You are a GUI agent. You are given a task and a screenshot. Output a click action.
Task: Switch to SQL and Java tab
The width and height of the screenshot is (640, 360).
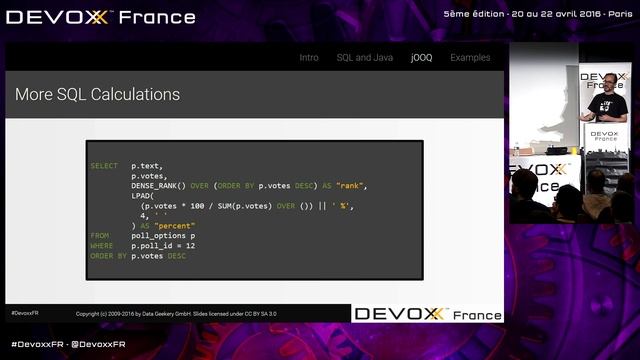click(364, 58)
